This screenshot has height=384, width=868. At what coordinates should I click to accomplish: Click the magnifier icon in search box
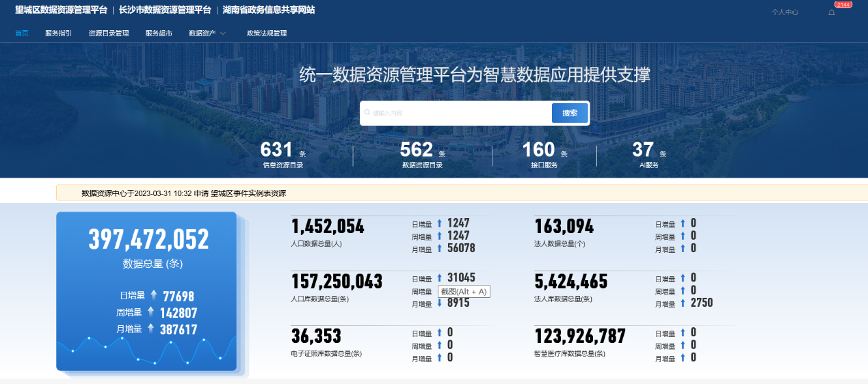tap(367, 113)
